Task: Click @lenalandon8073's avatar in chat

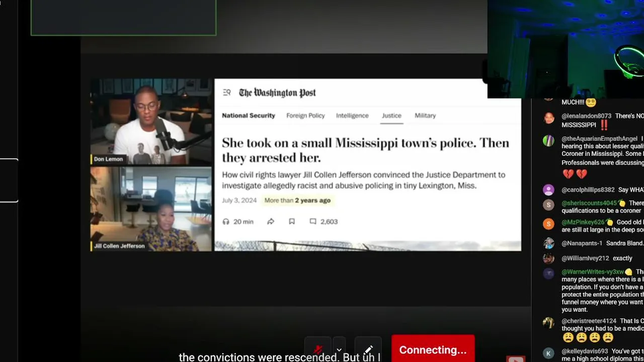Action: coord(548,119)
